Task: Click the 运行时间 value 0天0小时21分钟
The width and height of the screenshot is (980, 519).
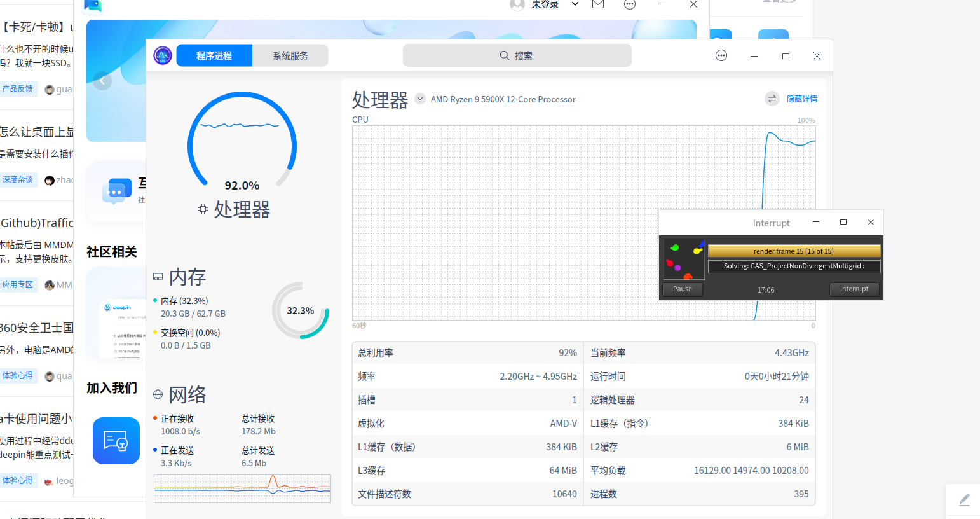Action: tap(777, 377)
